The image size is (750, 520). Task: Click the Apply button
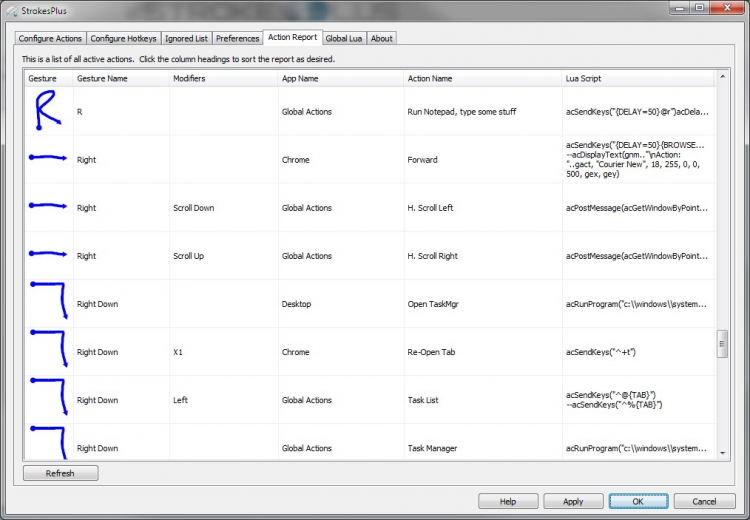[x=573, y=501]
